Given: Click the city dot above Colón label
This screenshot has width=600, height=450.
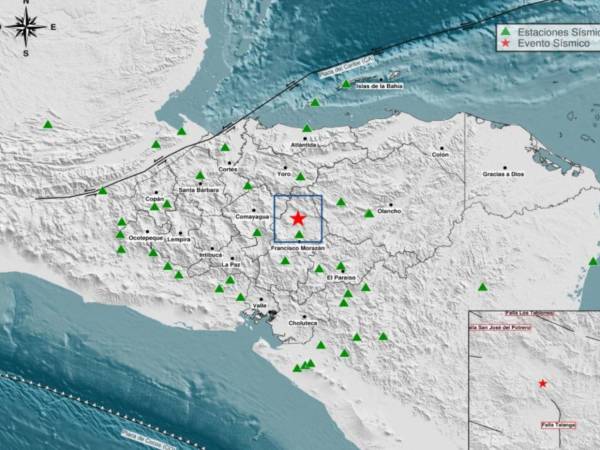Looking at the screenshot, I should pyautogui.click(x=442, y=148).
